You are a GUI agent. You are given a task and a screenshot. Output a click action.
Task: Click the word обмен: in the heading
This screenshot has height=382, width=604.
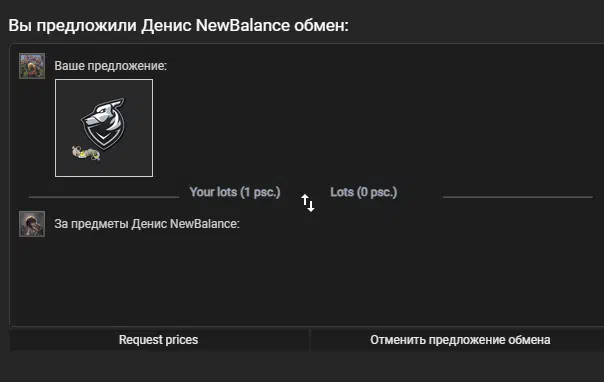click(x=322, y=25)
